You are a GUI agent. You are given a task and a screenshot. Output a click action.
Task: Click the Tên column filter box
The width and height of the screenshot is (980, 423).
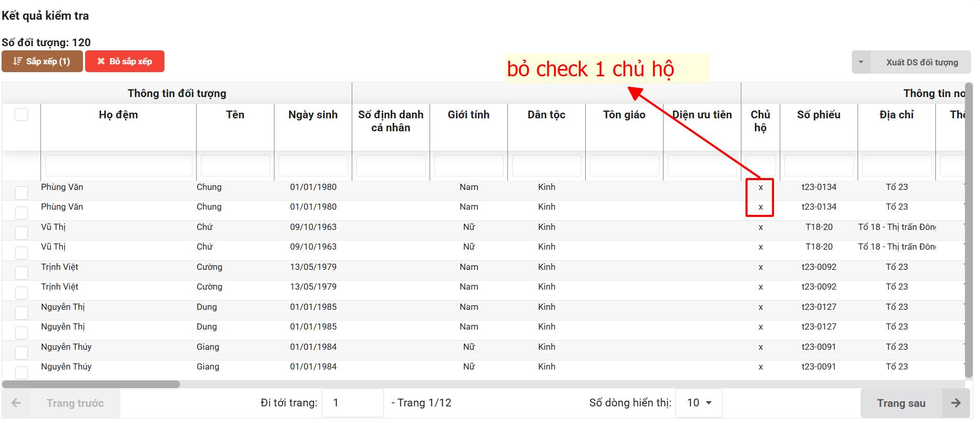(x=235, y=166)
